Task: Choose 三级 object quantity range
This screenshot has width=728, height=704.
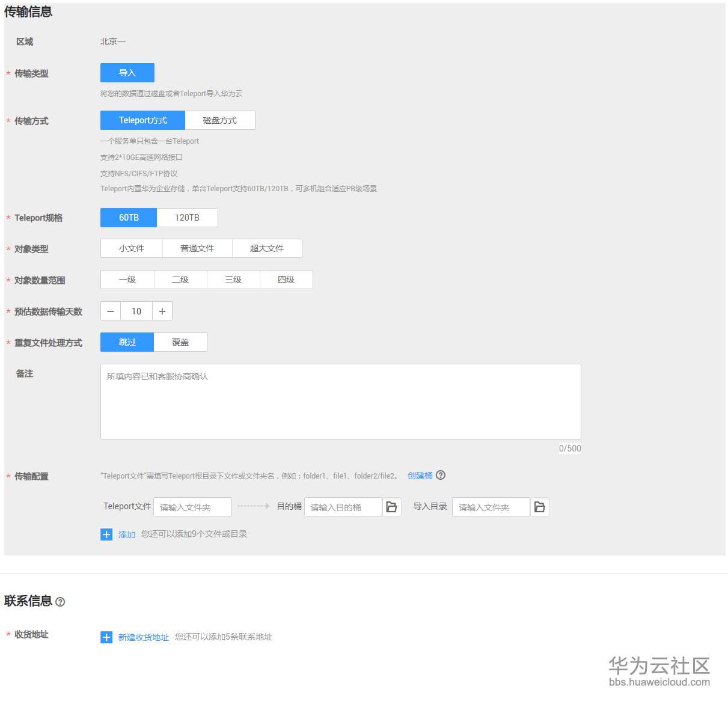Action: [x=233, y=279]
